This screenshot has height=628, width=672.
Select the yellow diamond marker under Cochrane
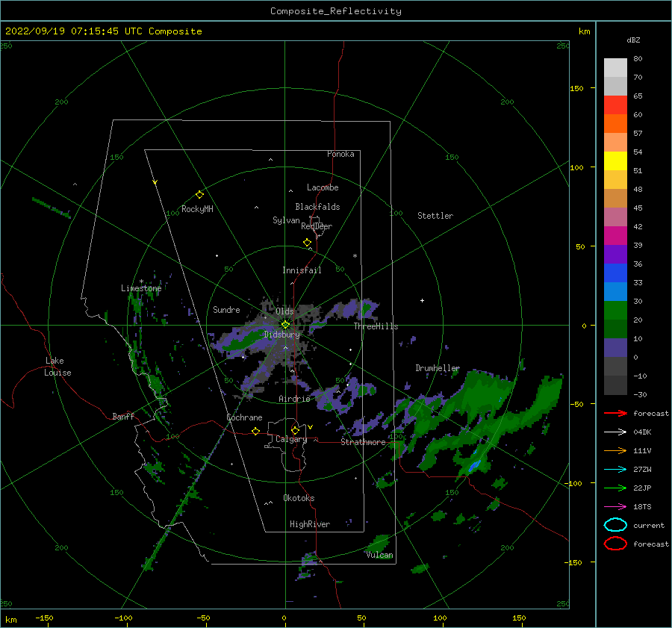[255, 432]
